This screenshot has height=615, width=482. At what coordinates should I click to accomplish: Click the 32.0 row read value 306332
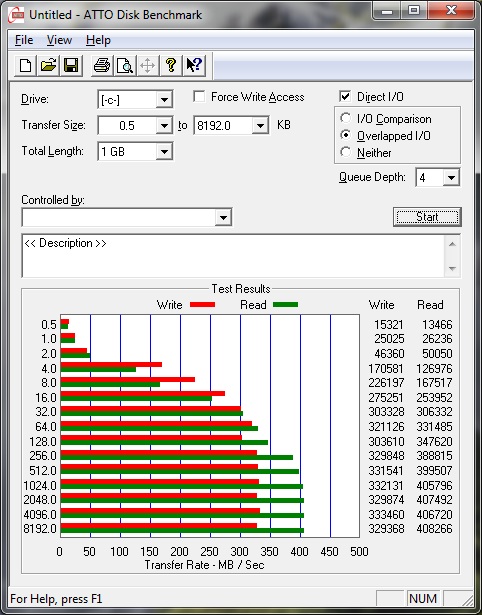[434, 412]
